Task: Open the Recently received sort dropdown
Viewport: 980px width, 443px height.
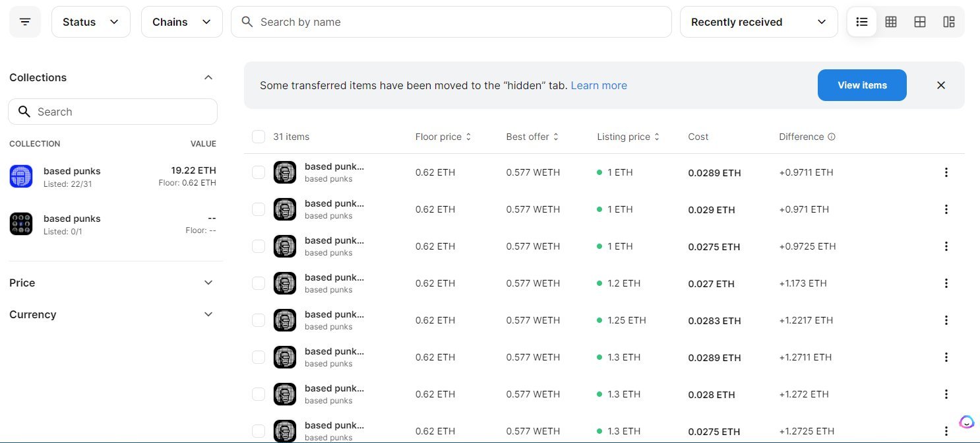Action: click(758, 22)
